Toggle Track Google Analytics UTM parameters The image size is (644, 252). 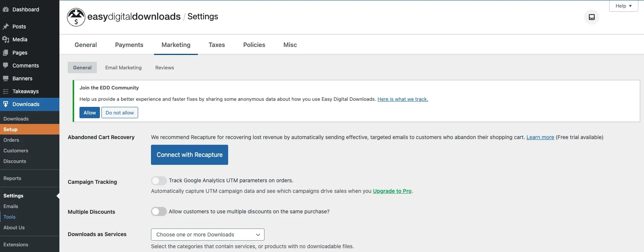[159, 181]
